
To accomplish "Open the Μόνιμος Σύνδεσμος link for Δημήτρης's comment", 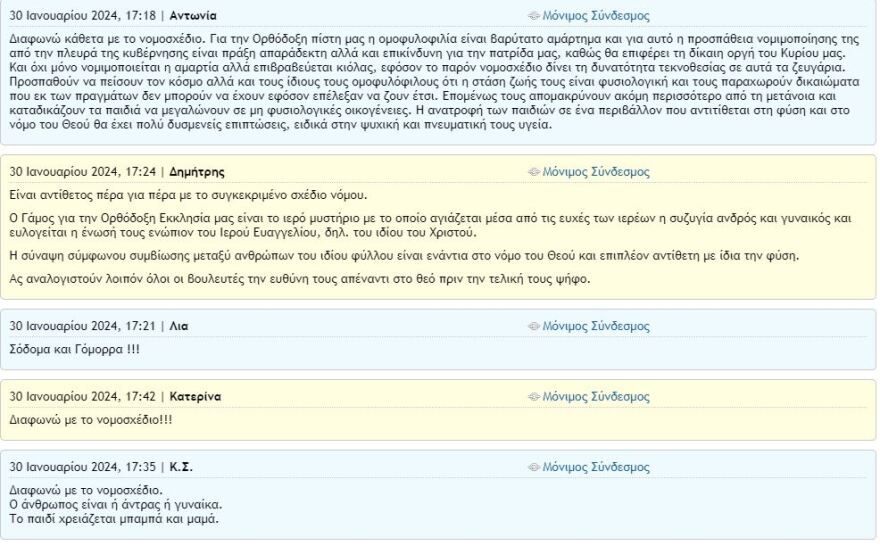I will coord(595,172).
